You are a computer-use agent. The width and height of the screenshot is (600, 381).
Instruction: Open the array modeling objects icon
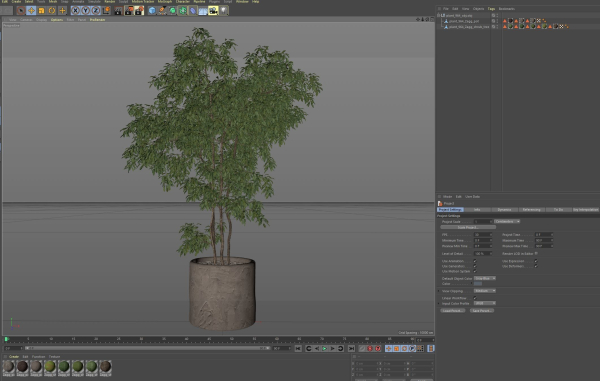(183, 11)
